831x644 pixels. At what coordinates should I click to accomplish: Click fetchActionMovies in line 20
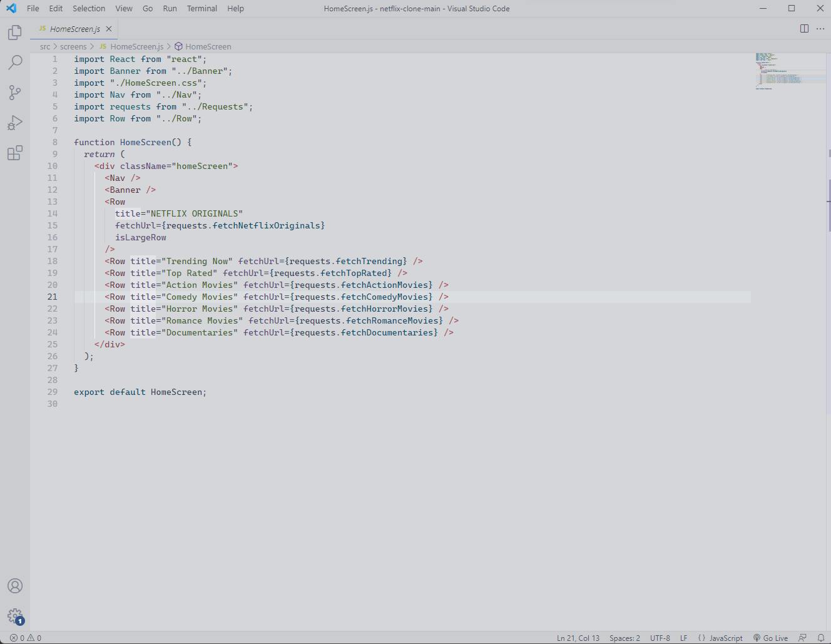coord(384,285)
